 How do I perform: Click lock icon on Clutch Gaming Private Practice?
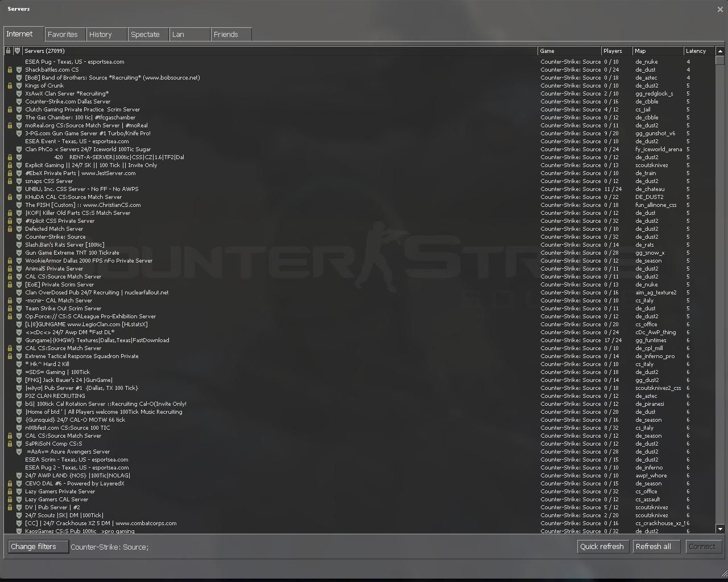10,110
